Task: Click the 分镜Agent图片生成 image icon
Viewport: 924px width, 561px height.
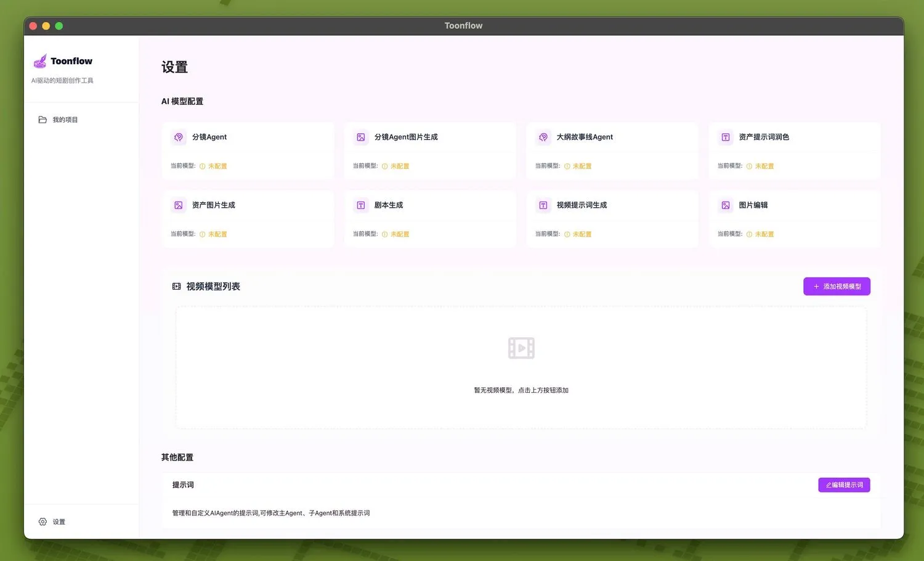Action: [361, 137]
